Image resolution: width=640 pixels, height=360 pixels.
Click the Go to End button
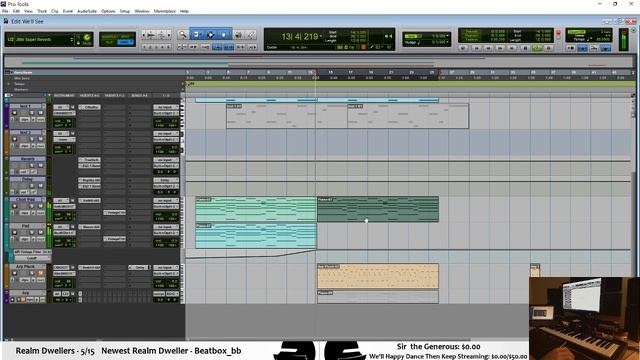(x=512, y=48)
